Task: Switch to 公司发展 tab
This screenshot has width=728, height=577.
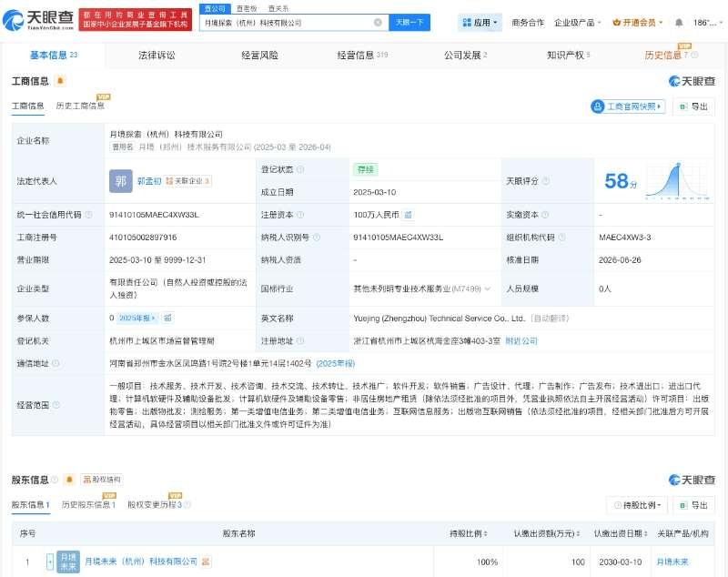Action: point(465,55)
